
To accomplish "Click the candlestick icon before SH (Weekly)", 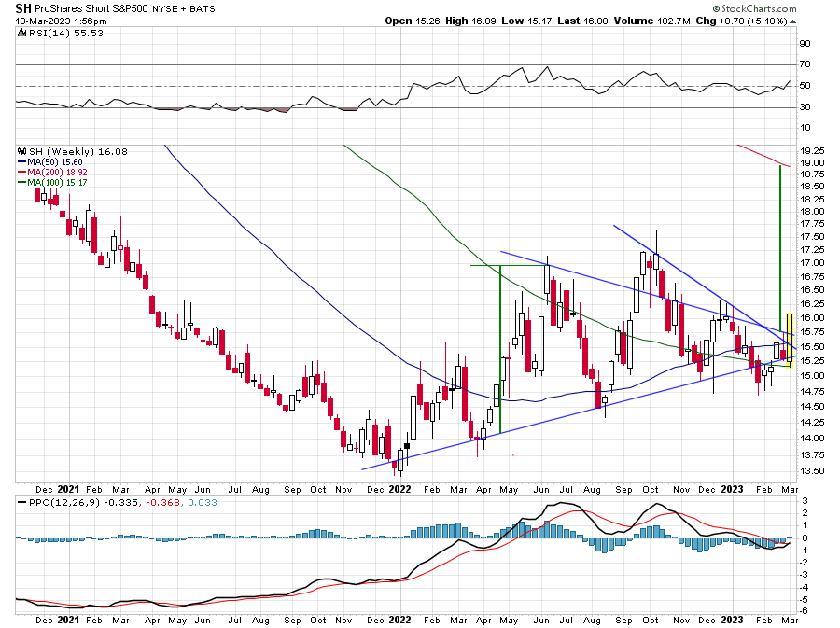I will point(22,151).
